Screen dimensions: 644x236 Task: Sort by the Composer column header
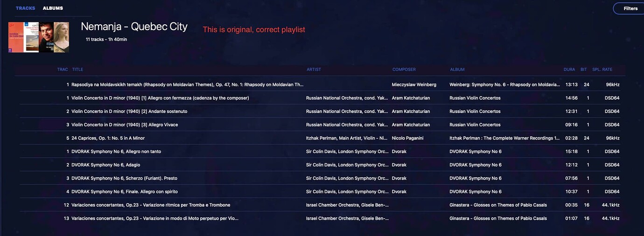click(x=404, y=69)
